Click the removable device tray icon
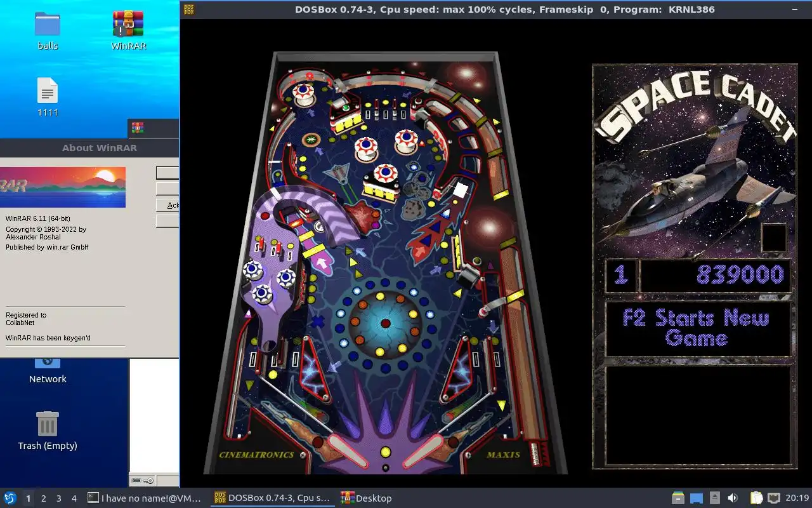812x508 pixels. pyautogui.click(x=714, y=498)
